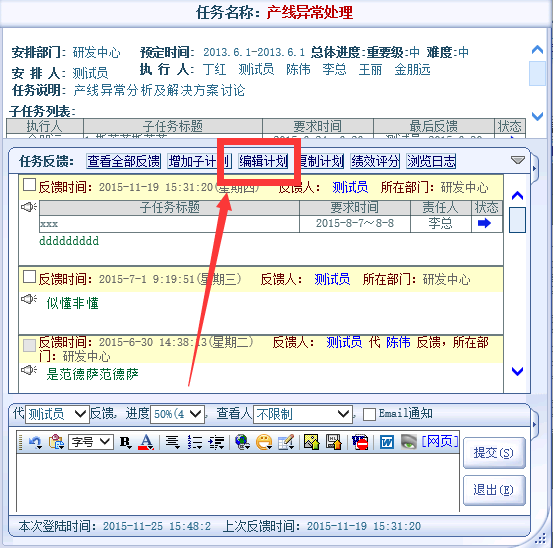This screenshot has height=548, width=553.
Task: Click the blue arrow status of xxx subtask
Action: point(484,223)
